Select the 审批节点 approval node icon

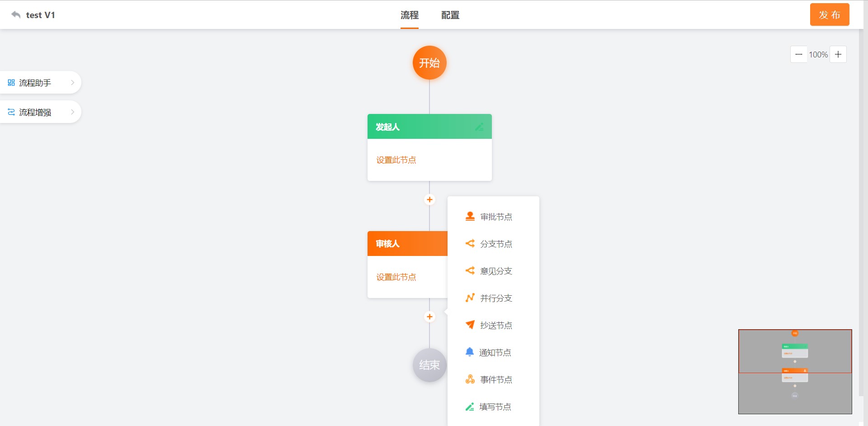coord(470,216)
